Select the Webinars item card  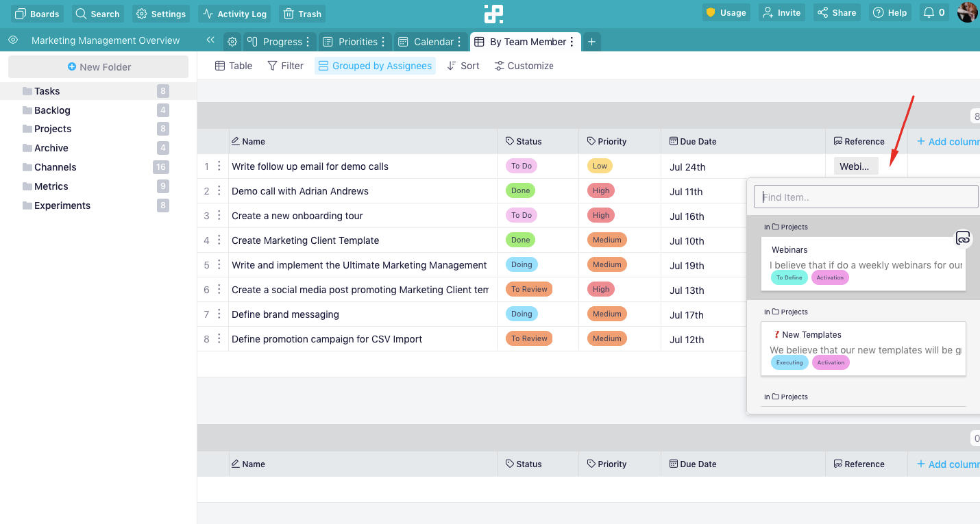pyautogui.click(x=863, y=264)
